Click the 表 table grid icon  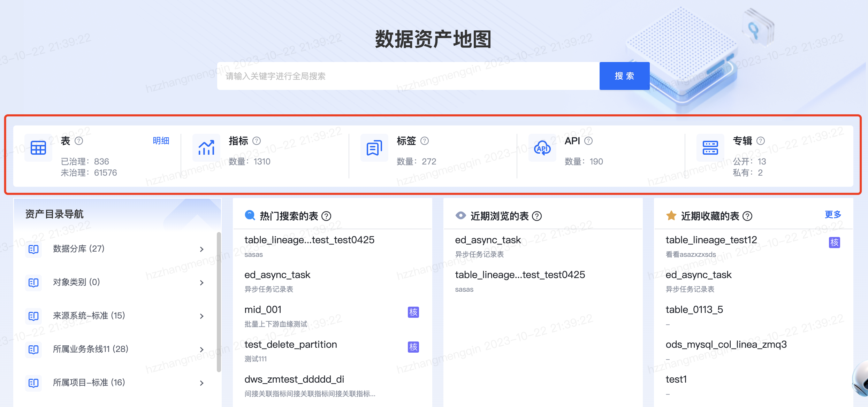(38, 148)
